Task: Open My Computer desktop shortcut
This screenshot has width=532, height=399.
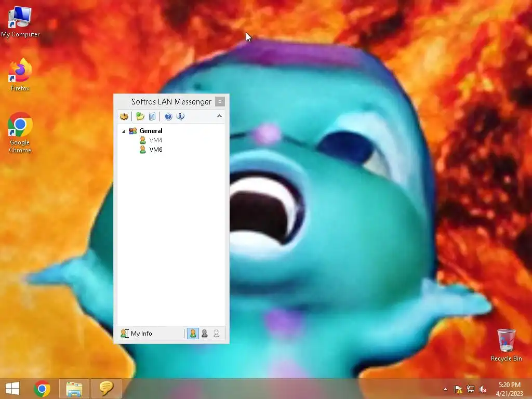Action: pos(20,22)
